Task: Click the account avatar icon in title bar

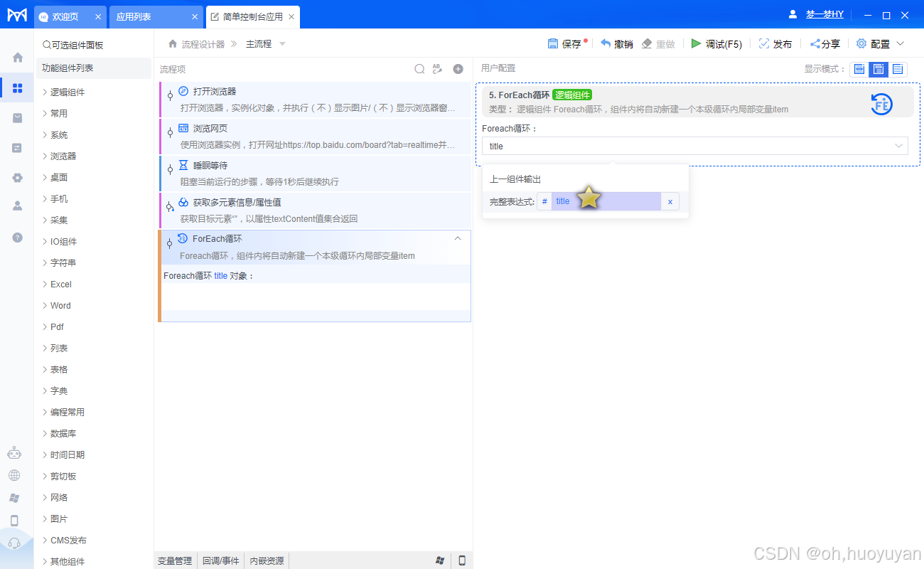Action: (793, 14)
